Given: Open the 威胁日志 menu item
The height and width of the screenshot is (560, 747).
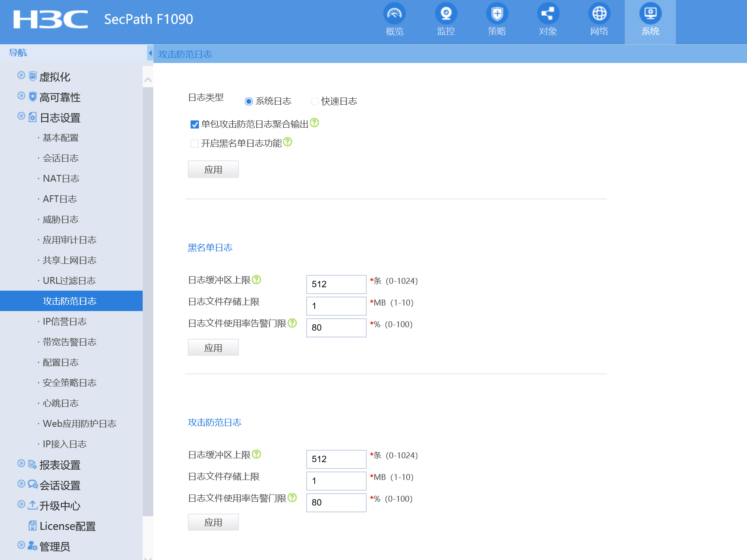Looking at the screenshot, I should click(60, 220).
